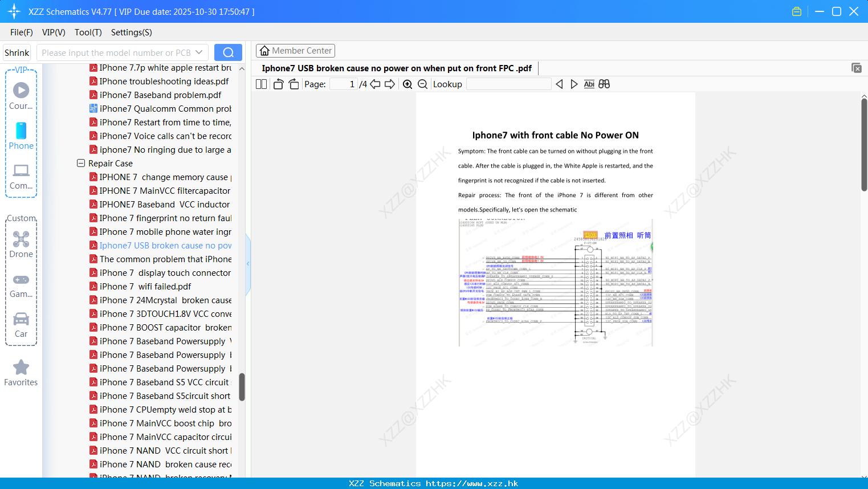This screenshot has width=868, height=489.
Task: Open iPhone 7 mobile phone water ingress file
Action: [x=161, y=232]
